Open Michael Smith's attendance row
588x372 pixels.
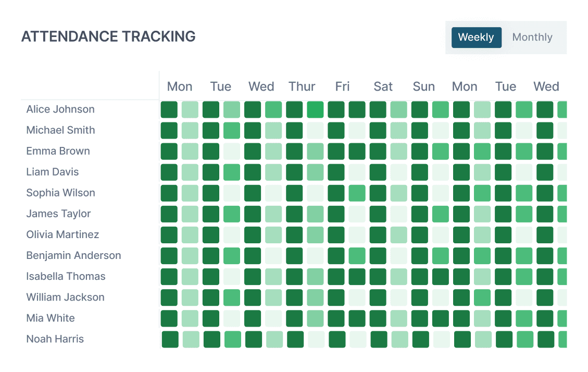pos(60,130)
